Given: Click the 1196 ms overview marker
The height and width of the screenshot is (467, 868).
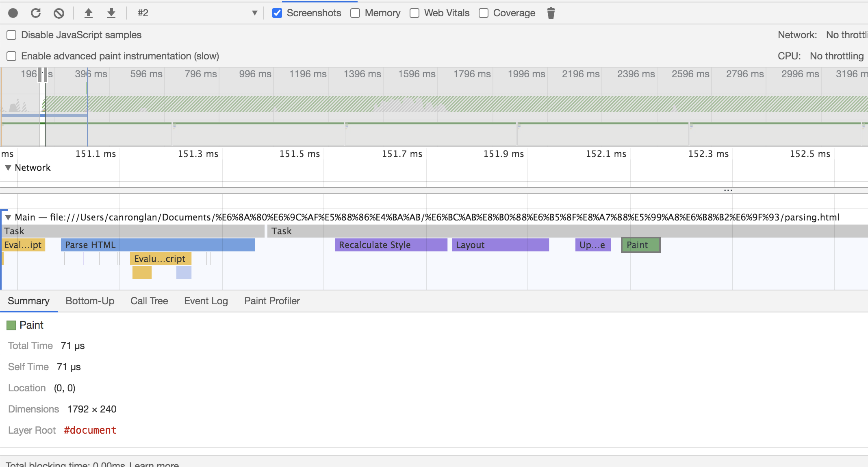Looking at the screenshot, I should tap(308, 74).
